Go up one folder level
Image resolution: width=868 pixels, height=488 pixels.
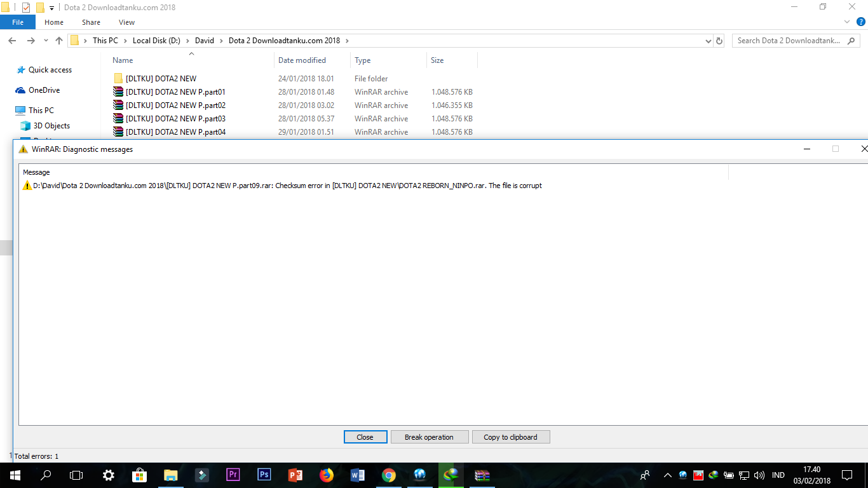click(59, 41)
